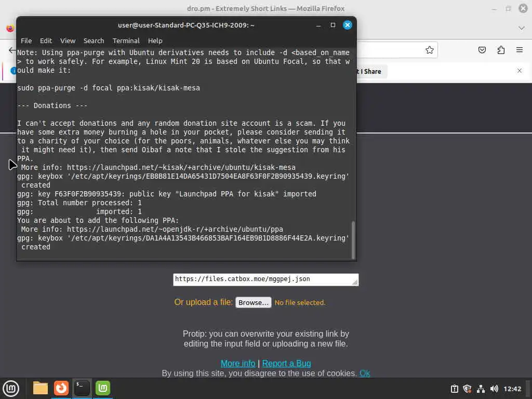Click the 'gpg: Total number processed: 1' line
This screenshot has width=532, height=399.
[x=79, y=203]
